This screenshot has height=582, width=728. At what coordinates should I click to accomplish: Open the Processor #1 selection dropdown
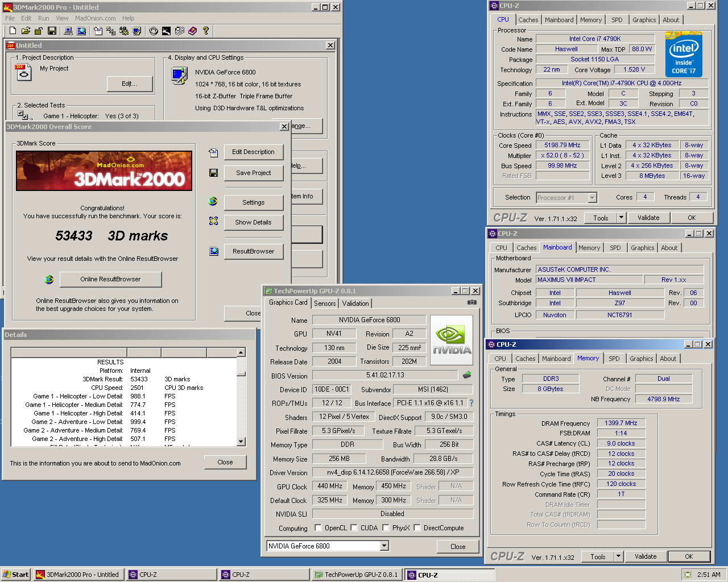click(592, 198)
